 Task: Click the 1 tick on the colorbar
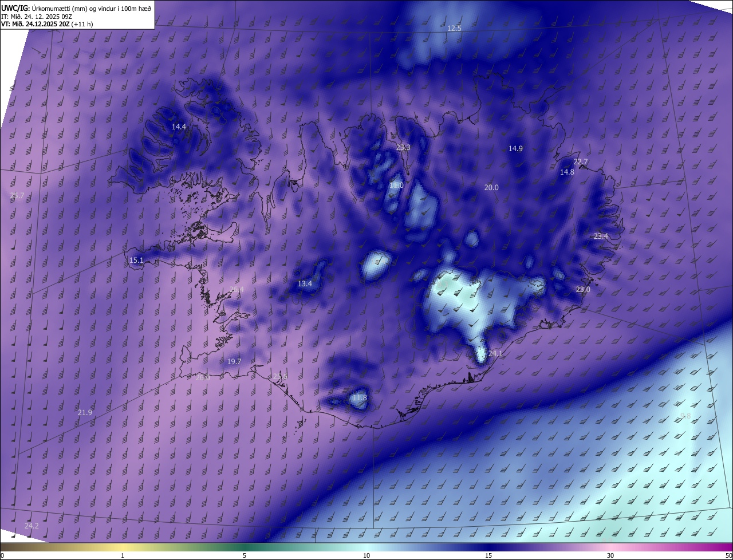click(123, 556)
